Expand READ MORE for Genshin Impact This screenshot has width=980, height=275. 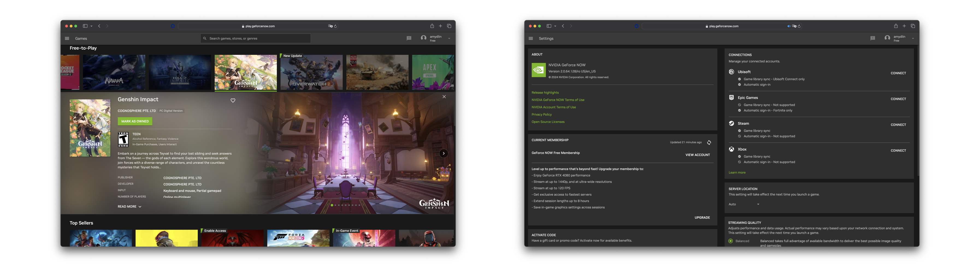point(129,207)
